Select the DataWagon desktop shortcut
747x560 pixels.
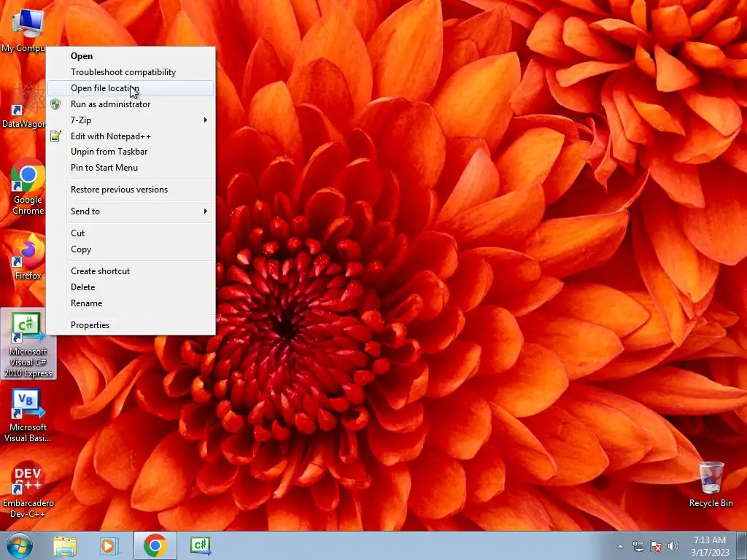click(x=24, y=106)
